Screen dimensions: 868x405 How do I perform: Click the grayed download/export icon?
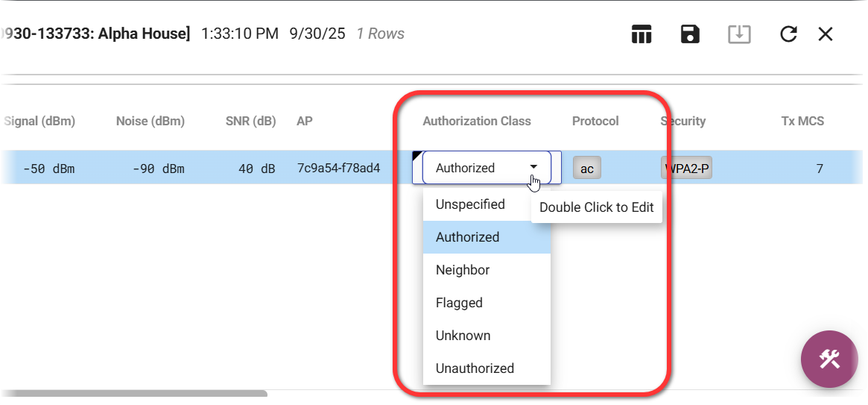739,34
